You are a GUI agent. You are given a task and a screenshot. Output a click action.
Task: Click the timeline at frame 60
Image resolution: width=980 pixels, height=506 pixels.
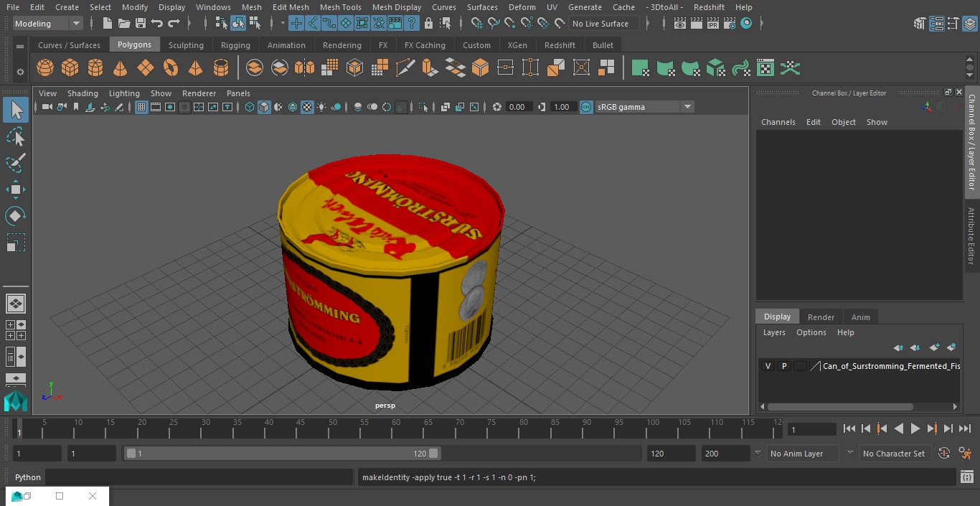tap(396, 428)
